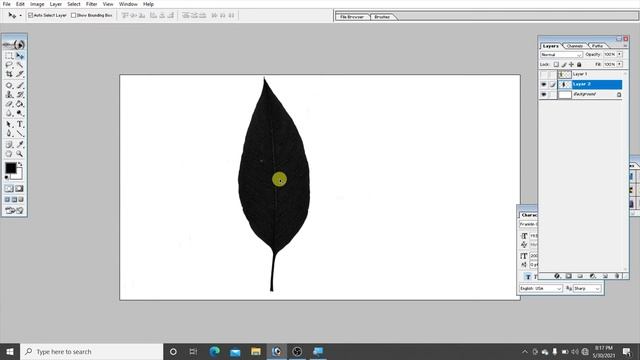
Task: Select the Line shape tool
Action: tap(20, 133)
